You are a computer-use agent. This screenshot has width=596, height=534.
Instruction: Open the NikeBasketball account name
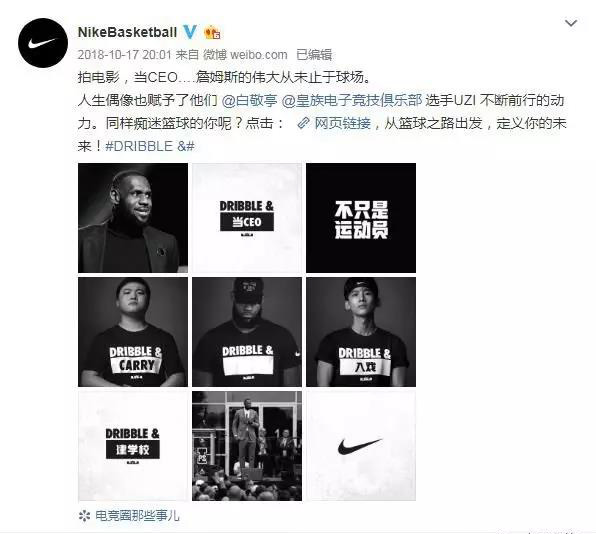(127, 32)
